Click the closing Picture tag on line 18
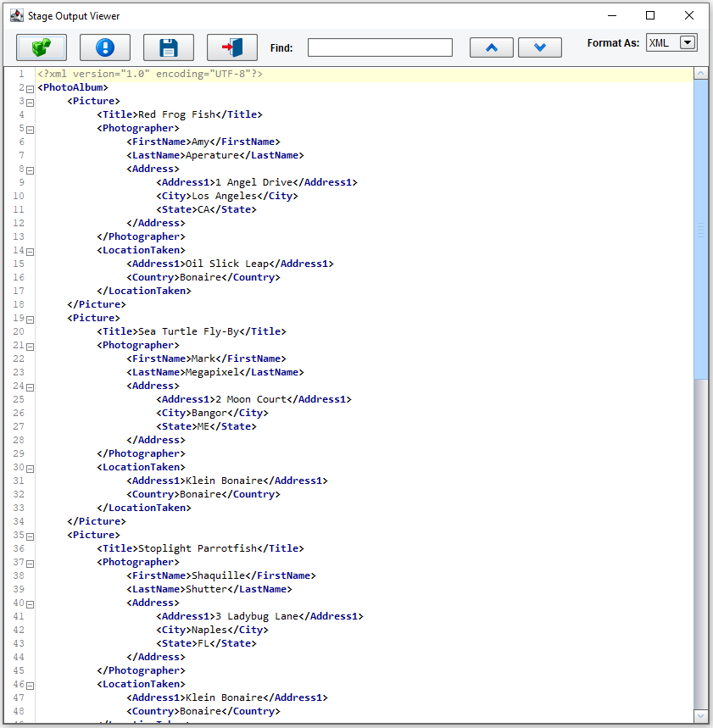Screen dimensions: 713x728 (97, 304)
